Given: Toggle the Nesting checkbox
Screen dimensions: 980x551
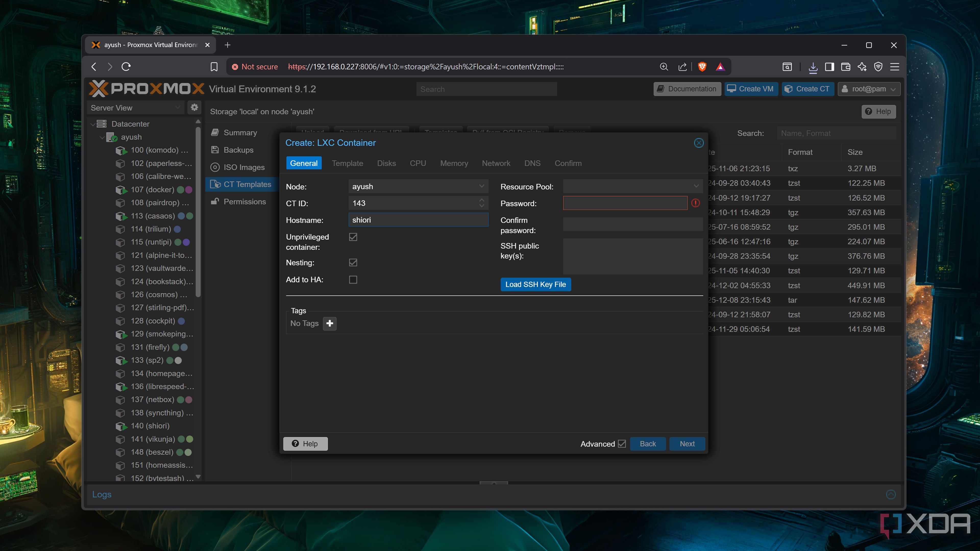Looking at the screenshot, I should pyautogui.click(x=353, y=263).
